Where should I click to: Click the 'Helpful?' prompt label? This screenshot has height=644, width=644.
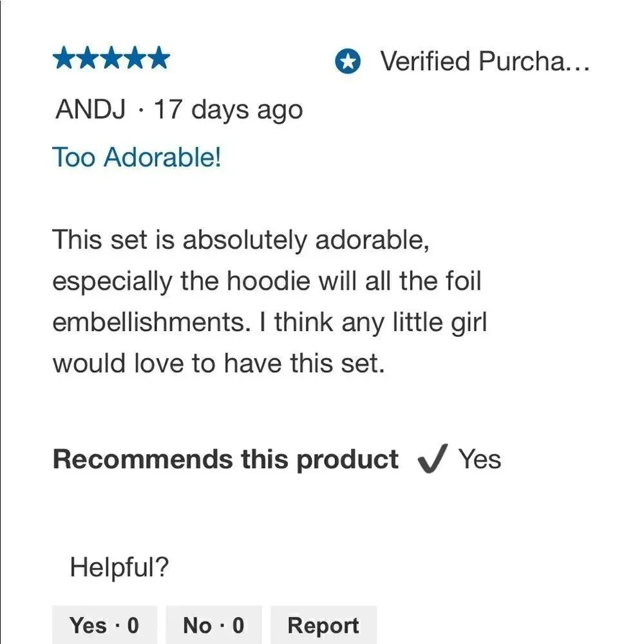click(x=119, y=567)
